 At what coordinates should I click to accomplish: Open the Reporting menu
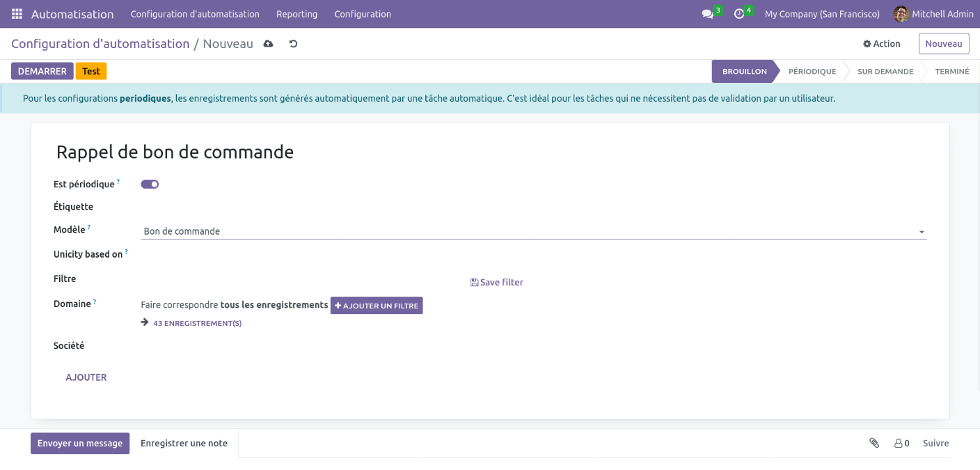click(297, 14)
